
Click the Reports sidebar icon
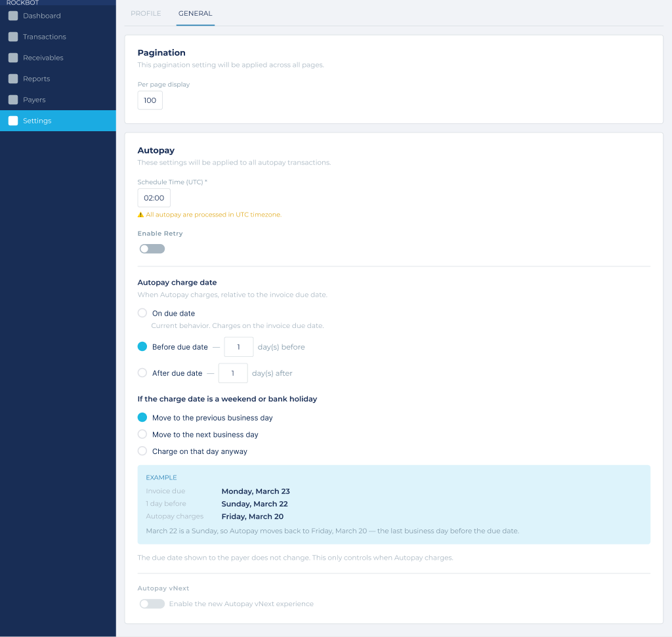tap(13, 79)
